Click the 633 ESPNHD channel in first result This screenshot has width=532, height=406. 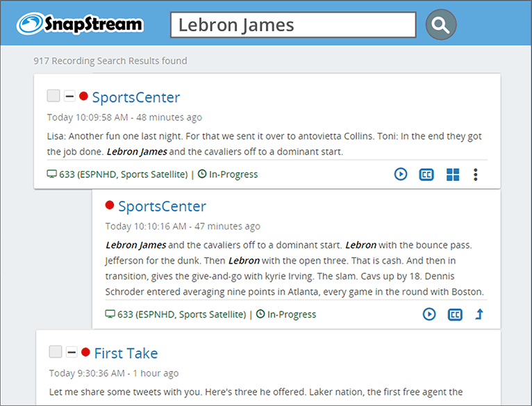click(123, 174)
